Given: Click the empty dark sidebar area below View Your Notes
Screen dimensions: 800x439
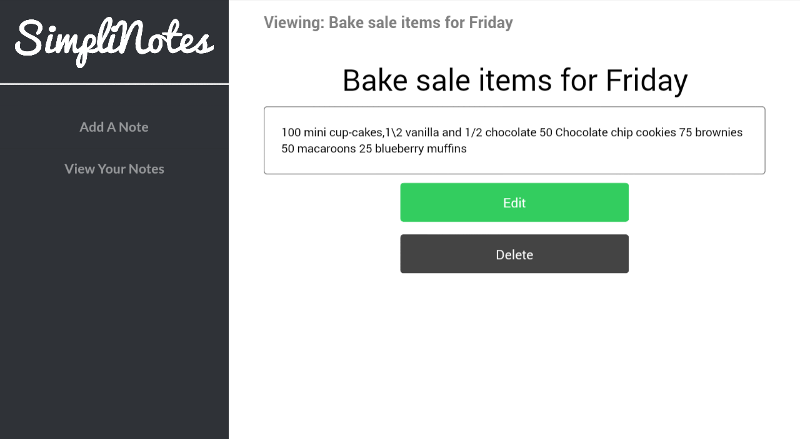Looking at the screenshot, I should [x=114, y=306].
